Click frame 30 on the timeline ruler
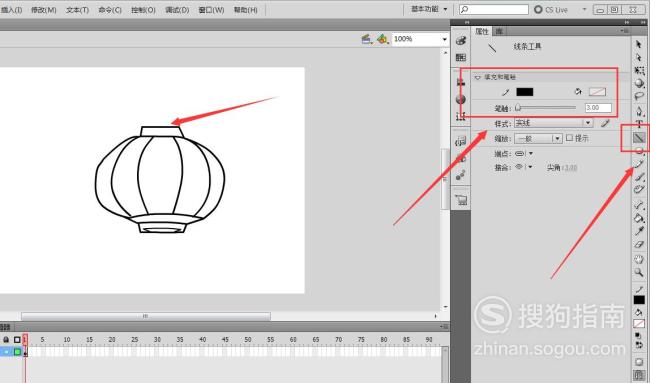Viewport: 650px width, 383px height. [x=157, y=339]
